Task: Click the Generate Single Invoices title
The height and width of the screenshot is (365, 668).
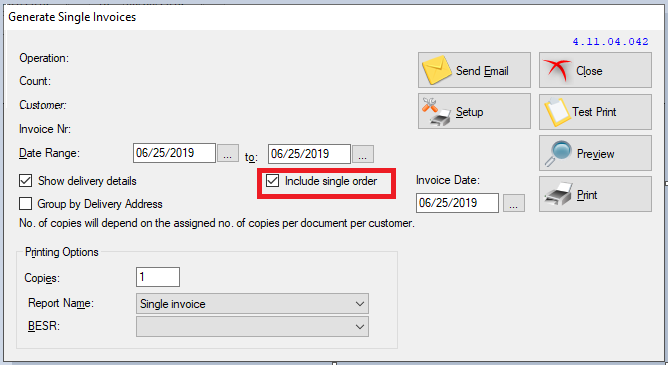Action: tap(72, 17)
